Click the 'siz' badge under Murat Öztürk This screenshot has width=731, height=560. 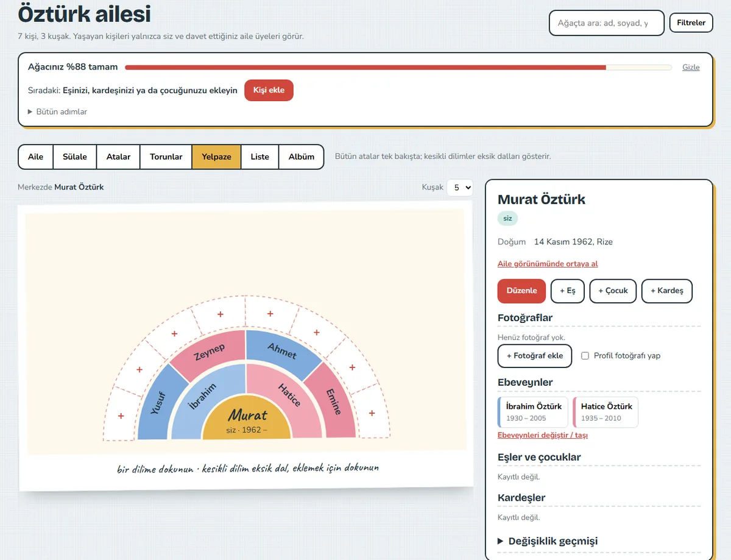(507, 218)
